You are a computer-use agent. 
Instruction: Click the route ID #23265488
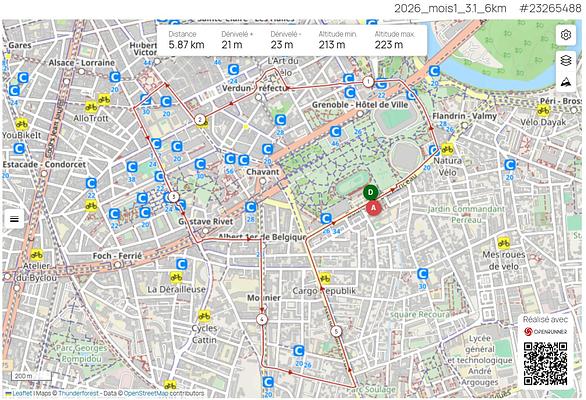click(x=550, y=8)
